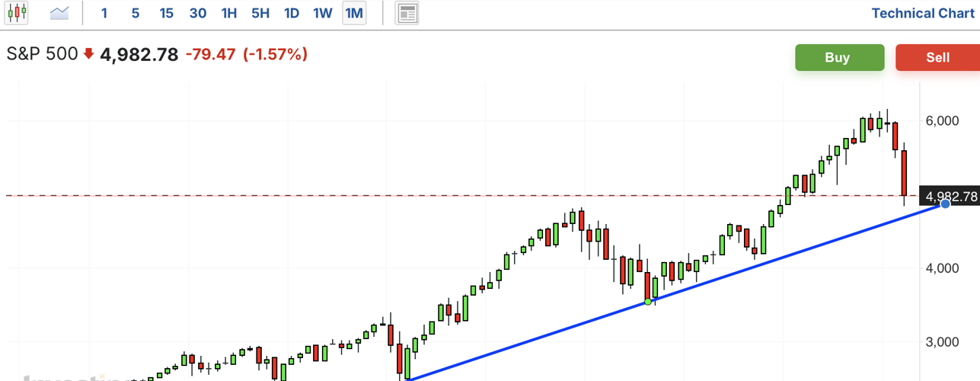Image resolution: width=980 pixels, height=381 pixels.
Task: Choose the 1W weekly timeframe
Action: point(323,13)
